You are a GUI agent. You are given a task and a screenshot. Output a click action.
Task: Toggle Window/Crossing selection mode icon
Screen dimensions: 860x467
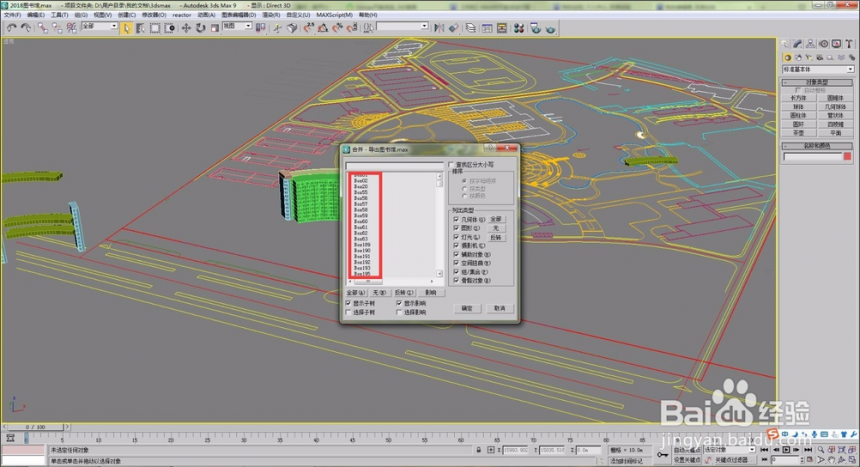click(x=169, y=28)
